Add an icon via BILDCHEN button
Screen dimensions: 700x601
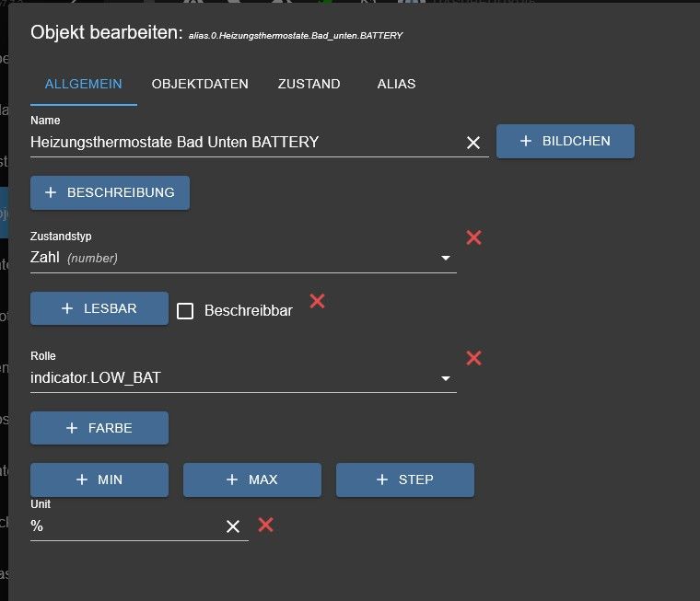(x=566, y=141)
